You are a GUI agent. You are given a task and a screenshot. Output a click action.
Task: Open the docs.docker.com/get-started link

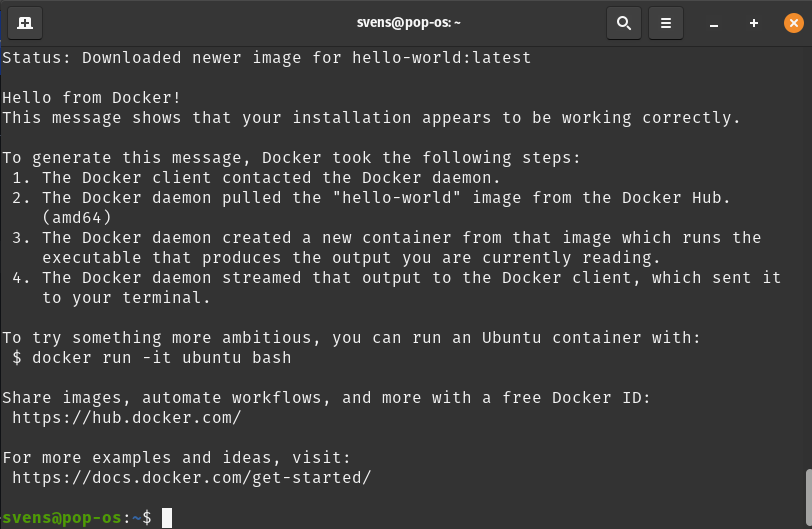(x=192, y=478)
